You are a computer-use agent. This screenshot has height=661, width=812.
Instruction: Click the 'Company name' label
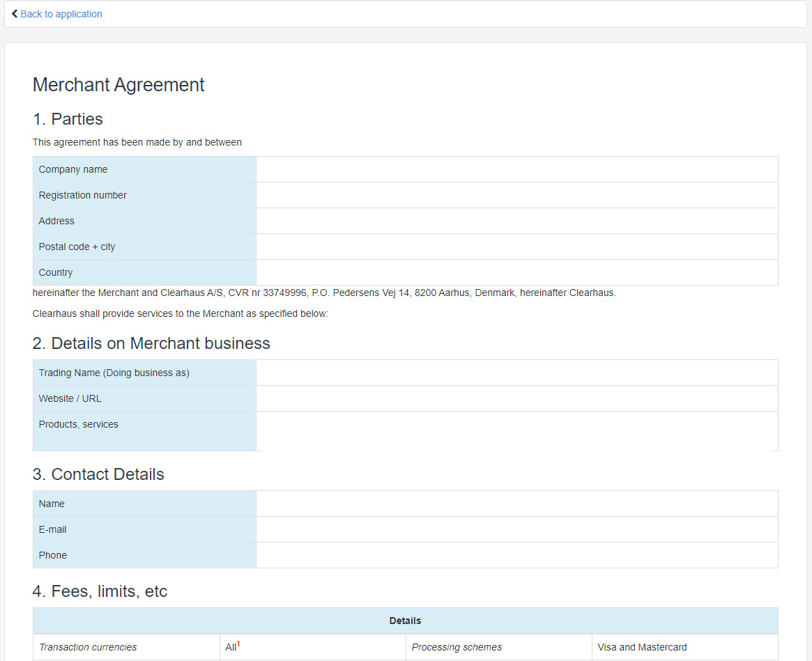click(x=73, y=169)
